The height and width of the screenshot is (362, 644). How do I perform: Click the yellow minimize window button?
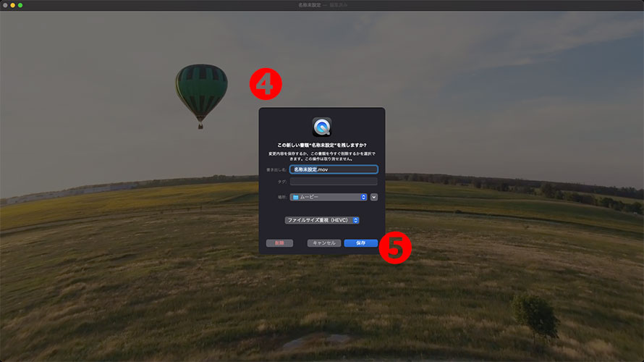tap(13, 5)
